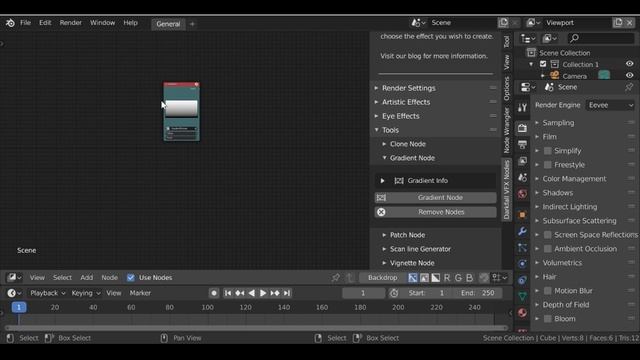Toggle the preview range clock icon
Screen dimensions: 640x360
393,293
